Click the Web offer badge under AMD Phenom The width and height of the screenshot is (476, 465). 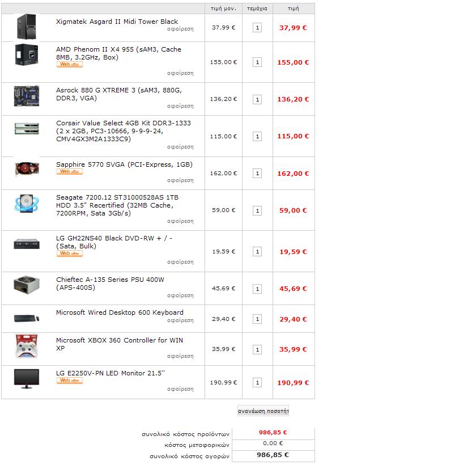[x=70, y=65]
